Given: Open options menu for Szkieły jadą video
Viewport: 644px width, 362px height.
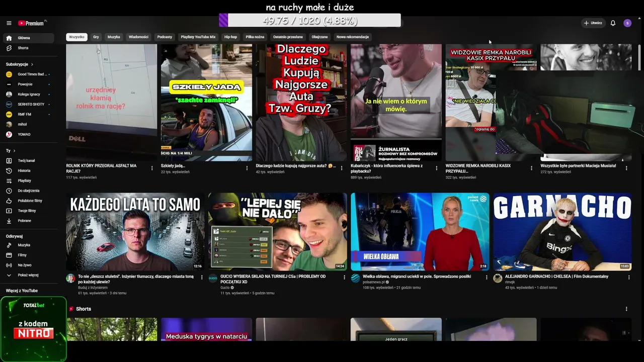Looking at the screenshot, I should click(x=247, y=168).
